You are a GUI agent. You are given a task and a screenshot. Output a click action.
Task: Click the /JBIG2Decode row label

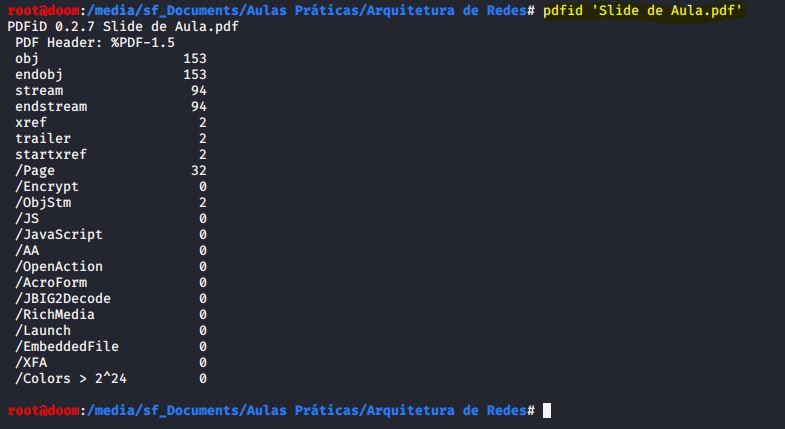point(63,298)
